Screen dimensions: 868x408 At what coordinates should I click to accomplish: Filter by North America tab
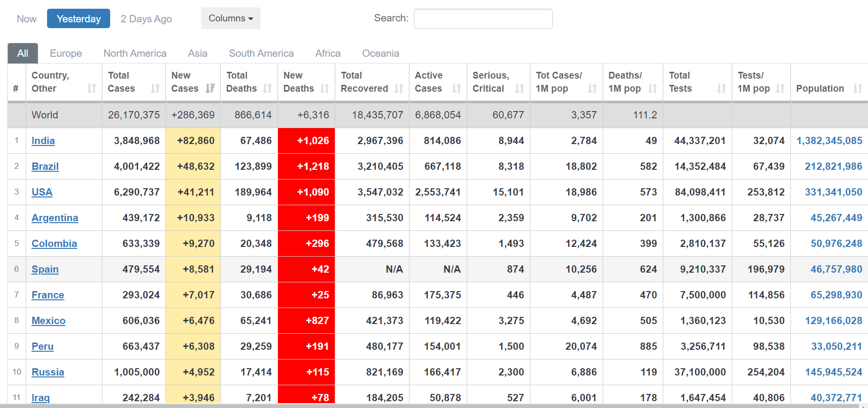click(135, 53)
